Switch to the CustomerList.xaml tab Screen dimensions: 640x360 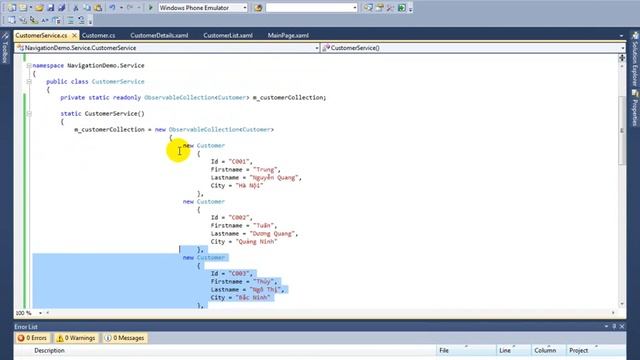228,36
